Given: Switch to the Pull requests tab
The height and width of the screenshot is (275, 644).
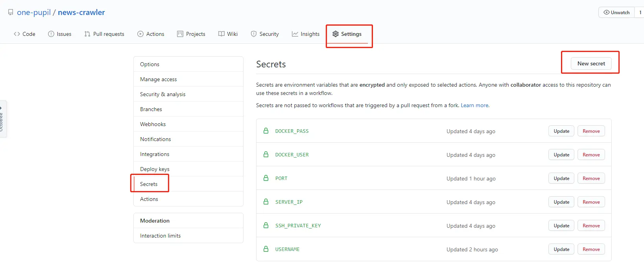Looking at the screenshot, I should 104,34.
